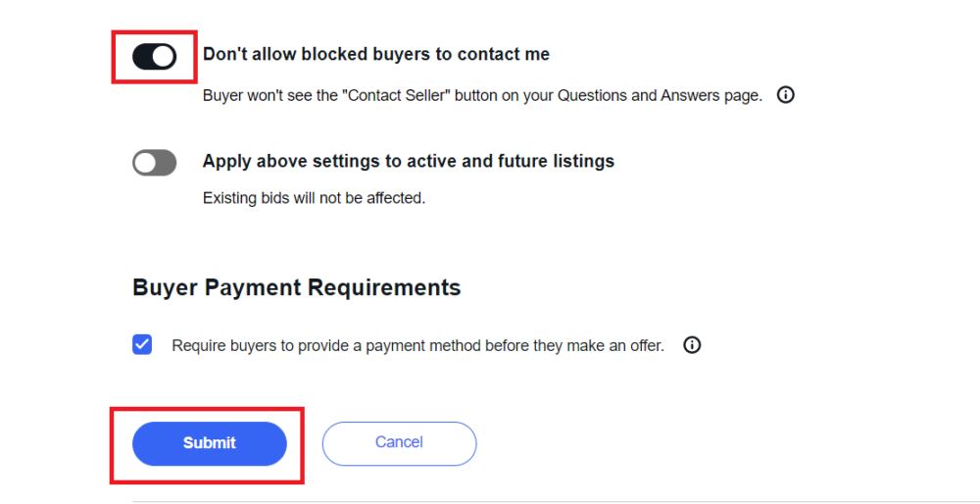This screenshot has height=504, width=980.
Task: Click the word "offer" in the payment requirement text
Action: 644,345
